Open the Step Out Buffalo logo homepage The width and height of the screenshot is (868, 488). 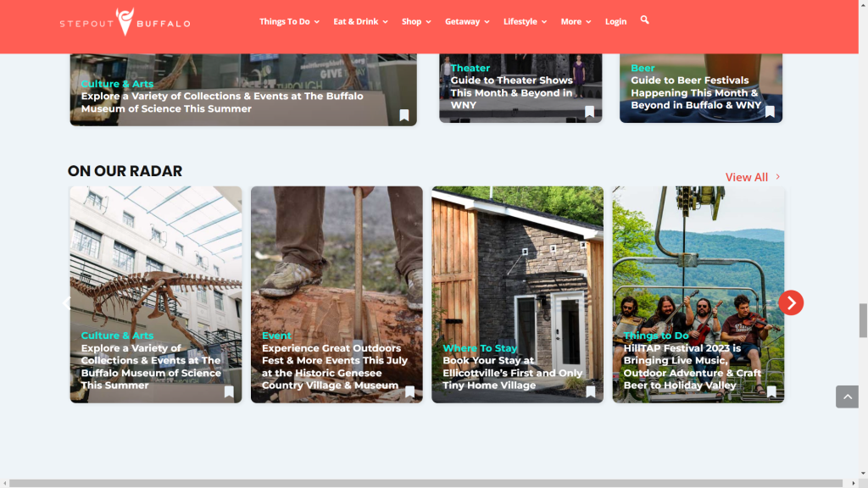[125, 22]
